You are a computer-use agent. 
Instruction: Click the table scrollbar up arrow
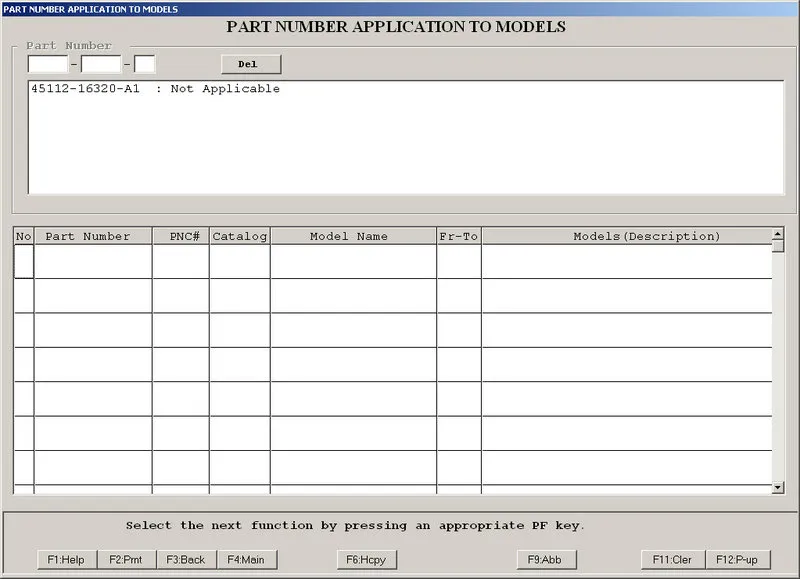778,234
